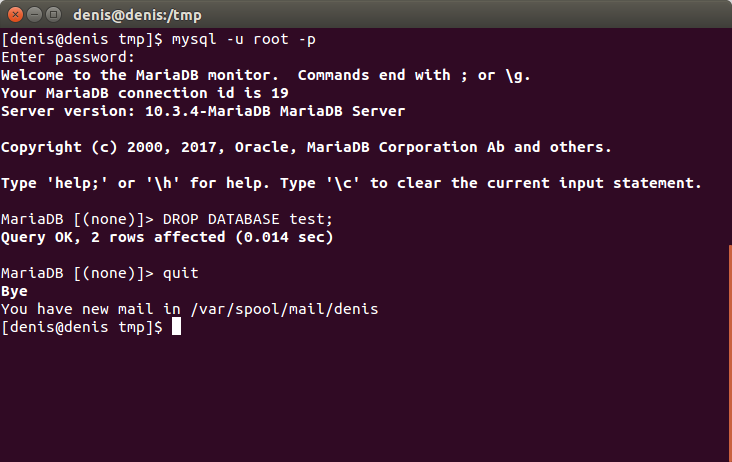Click the "Type 'help;'" instruction line
Screen dimensions: 732x462
tap(351, 183)
